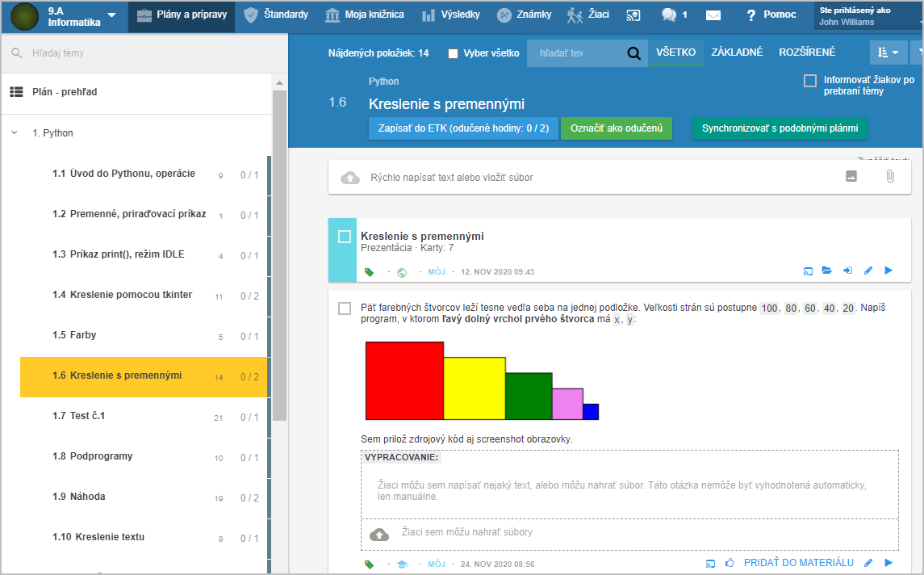
Task: Play the Kreslenie s premennými presentation
Action: coord(888,271)
